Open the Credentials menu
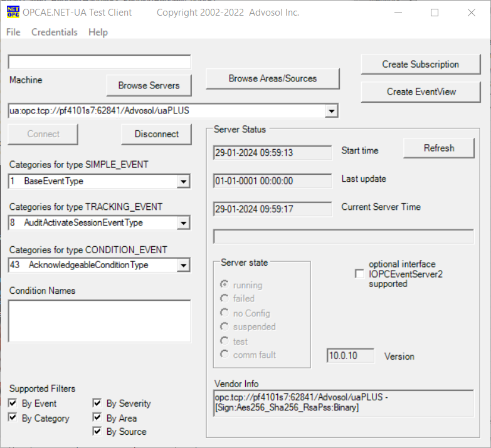 click(55, 32)
